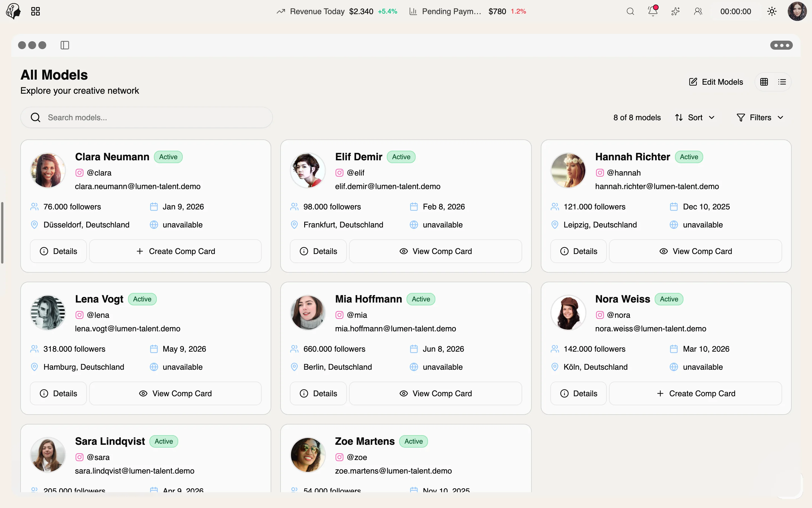Viewport: 812px width, 508px height.
Task: Click the left edge vertical scrollbar
Action: 2,233
